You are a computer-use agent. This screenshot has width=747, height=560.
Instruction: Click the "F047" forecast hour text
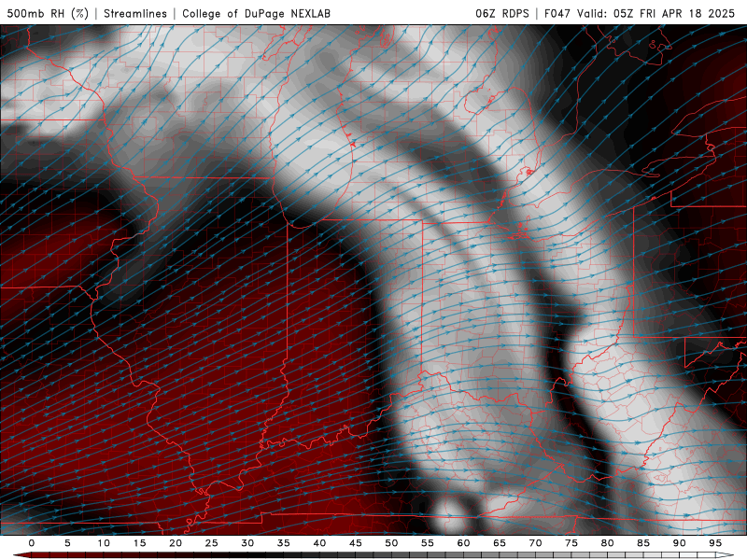tap(557, 13)
